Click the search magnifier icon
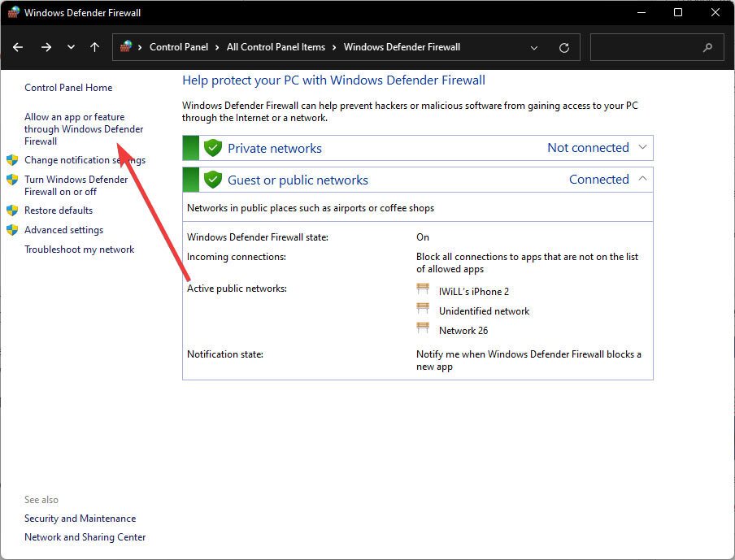Viewport: 735px width, 560px height. [x=708, y=47]
